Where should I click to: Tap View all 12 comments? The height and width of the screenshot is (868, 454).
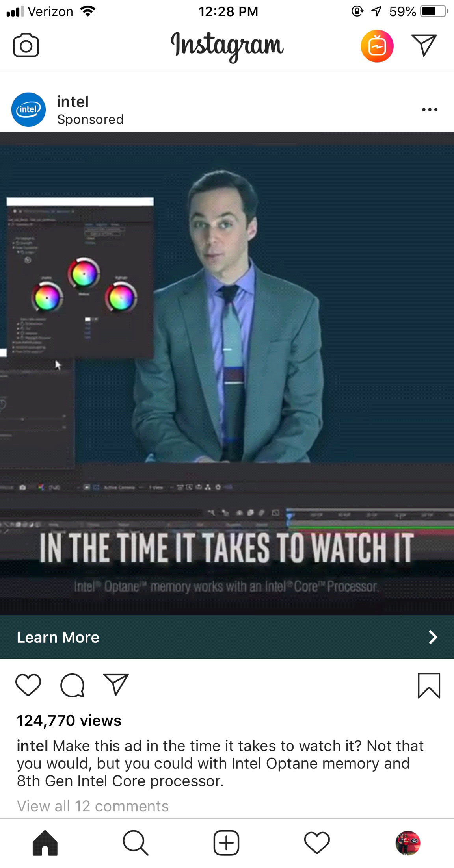tap(93, 806)
